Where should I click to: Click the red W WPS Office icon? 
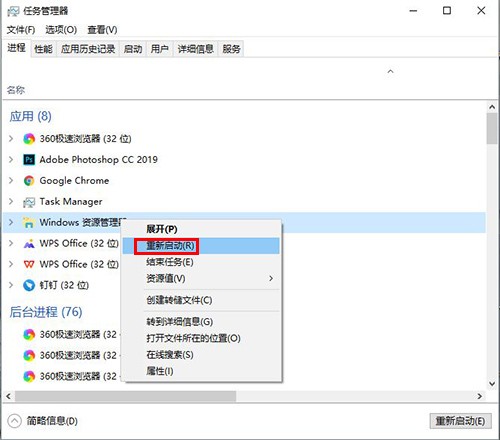click(x=29, y=264)
